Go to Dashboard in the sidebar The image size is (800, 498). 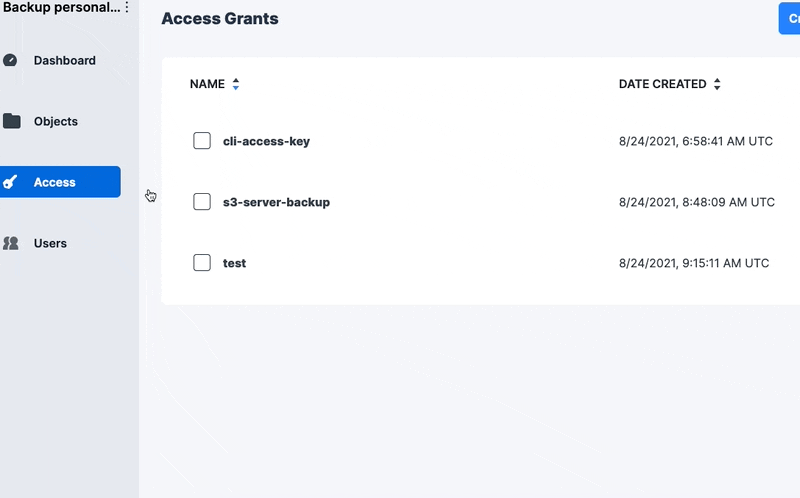(x=65, y=60)
